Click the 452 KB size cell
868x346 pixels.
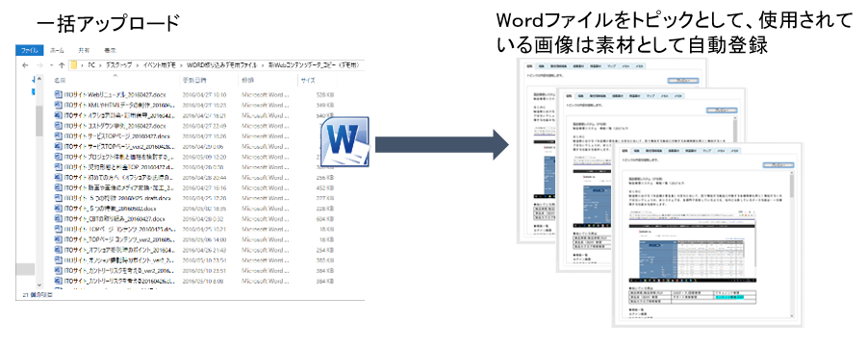tap(324, 188)
